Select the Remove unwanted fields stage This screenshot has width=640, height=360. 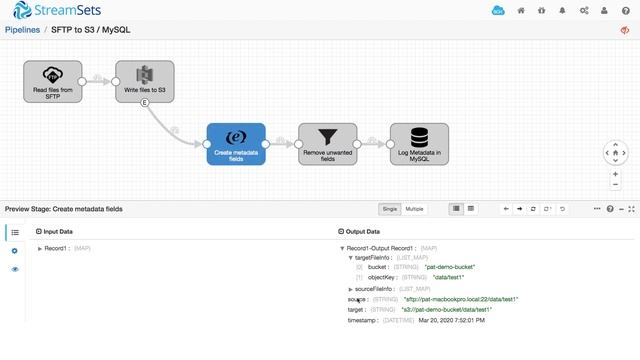(x=328, y=144)
